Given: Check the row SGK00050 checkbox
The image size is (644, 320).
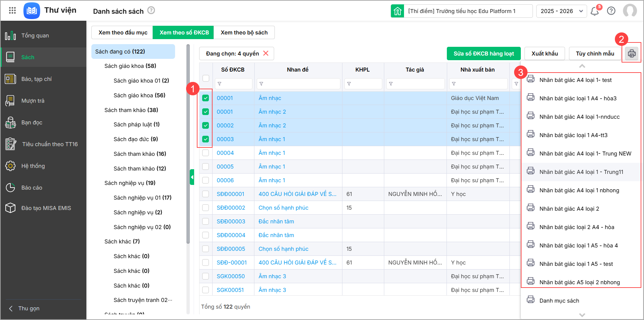Looking at the screenshot, I should (206, 276).
